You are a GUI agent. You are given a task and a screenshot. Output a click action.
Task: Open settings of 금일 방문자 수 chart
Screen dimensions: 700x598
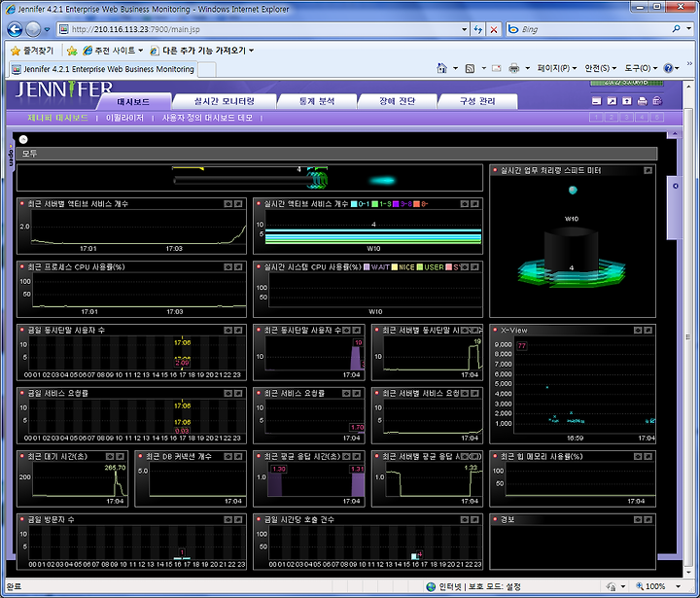click(228, 519)
